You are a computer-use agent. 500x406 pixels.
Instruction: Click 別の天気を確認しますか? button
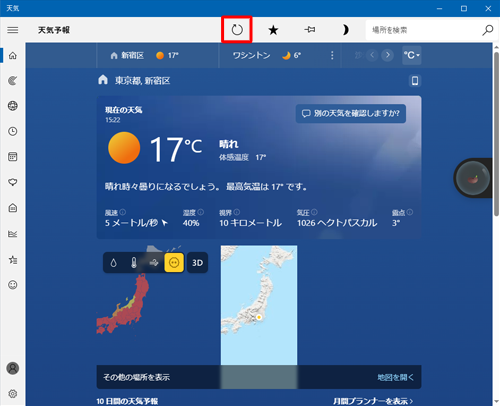351,114
